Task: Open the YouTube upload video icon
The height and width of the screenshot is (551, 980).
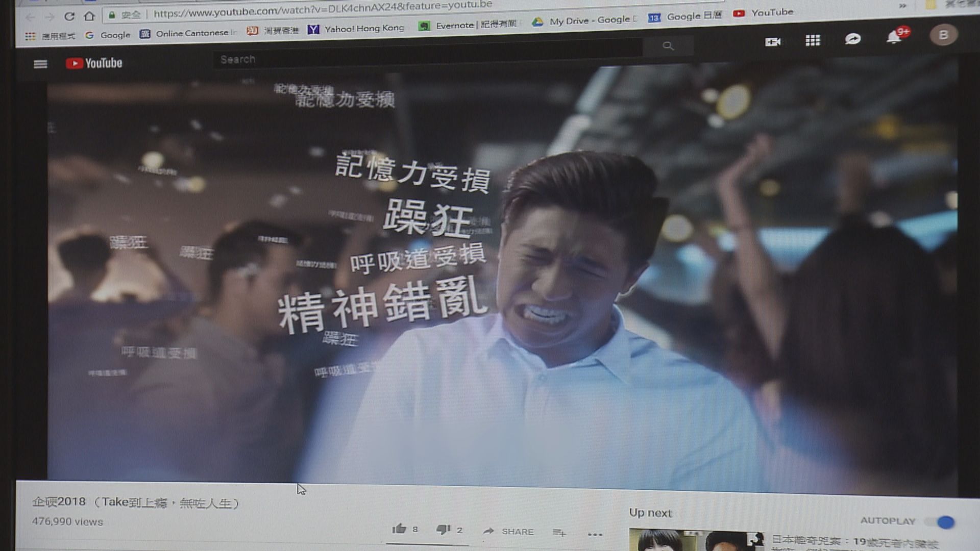Action: (772, 42)
